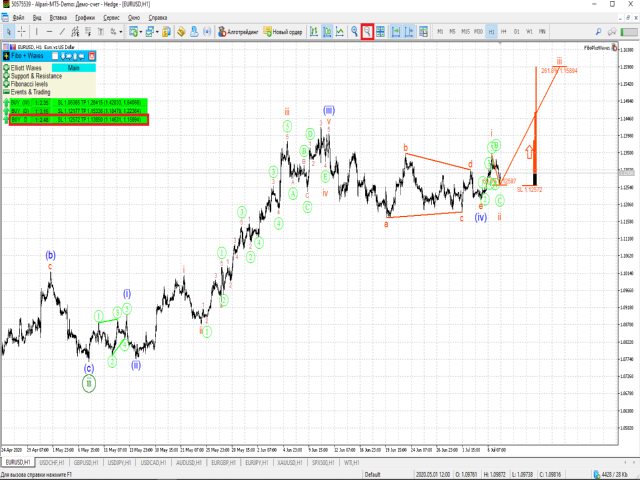Switch timeframe to W1

click(x=529, y=31)
